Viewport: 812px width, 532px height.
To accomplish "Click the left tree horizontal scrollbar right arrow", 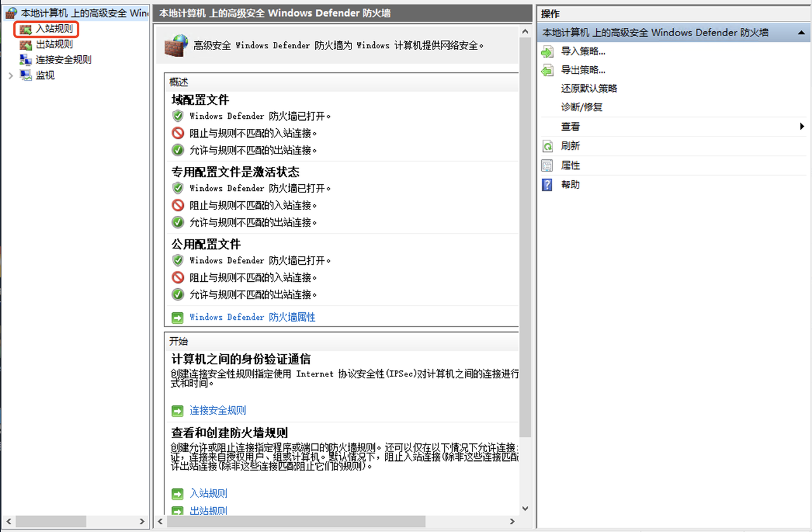I will coord(142,521).
